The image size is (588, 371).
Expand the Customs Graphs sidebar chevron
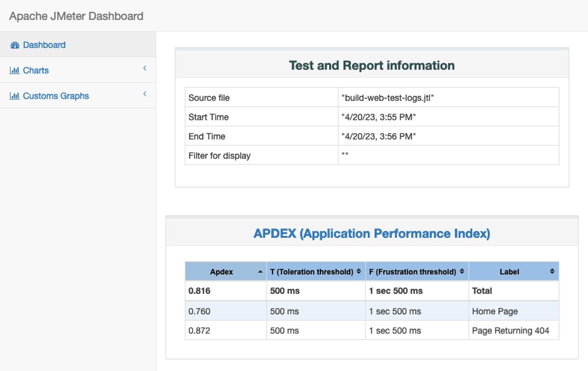[x=144, y=93]
